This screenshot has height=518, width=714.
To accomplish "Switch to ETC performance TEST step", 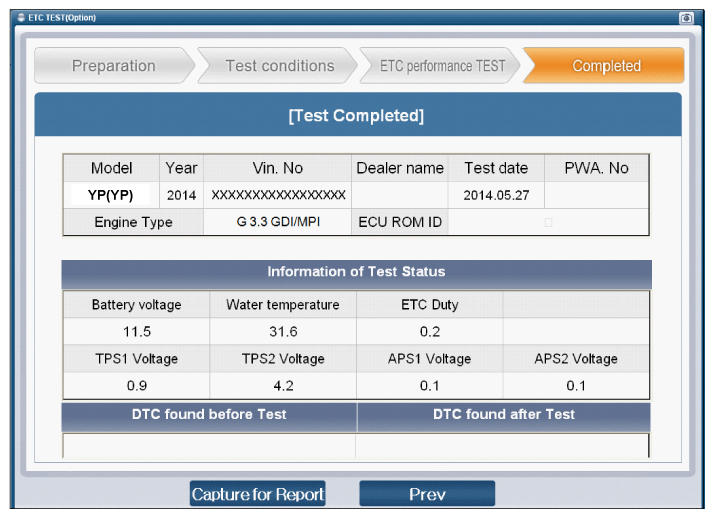I will click(442, 66).
